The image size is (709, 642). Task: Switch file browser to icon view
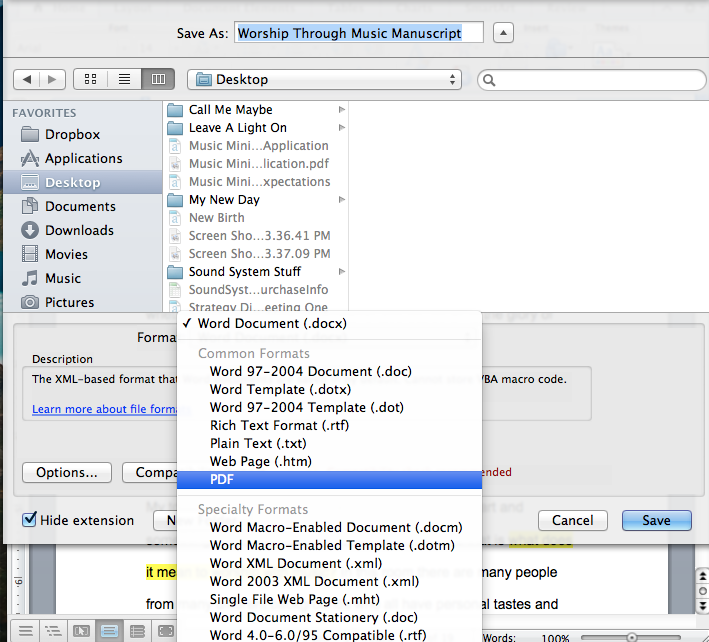pyautogui.click(x=91, y=79)
